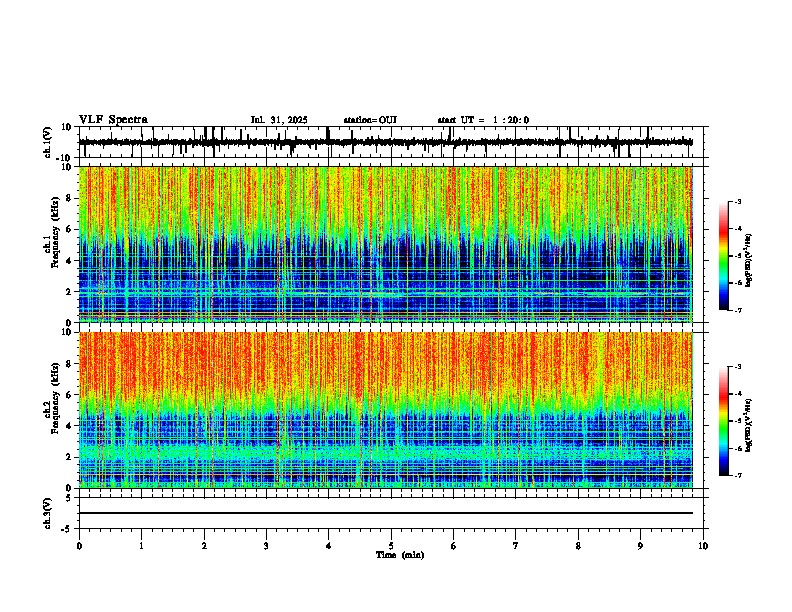Screen dimensions: 792x612
Task: Click inside the ch.2 spectrogram panel
Action: [385, 410]
